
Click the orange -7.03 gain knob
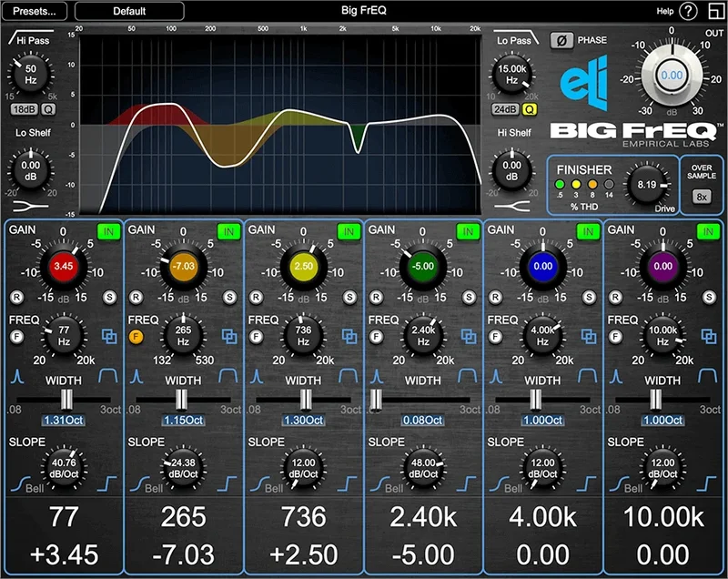184,266
